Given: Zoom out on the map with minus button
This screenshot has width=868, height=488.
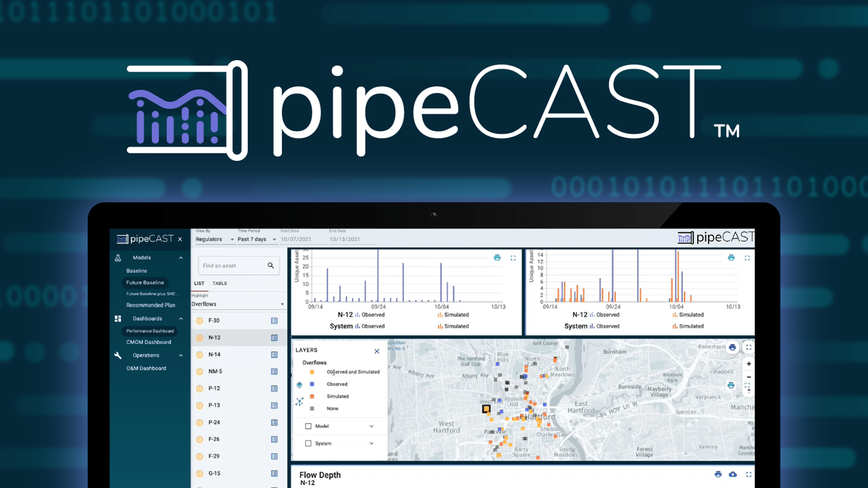Looking at the screenshot, I should 749,377.
